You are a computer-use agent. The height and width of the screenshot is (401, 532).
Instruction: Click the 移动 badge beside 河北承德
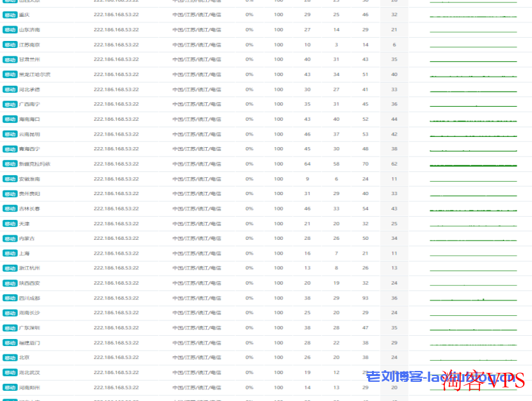10,90
